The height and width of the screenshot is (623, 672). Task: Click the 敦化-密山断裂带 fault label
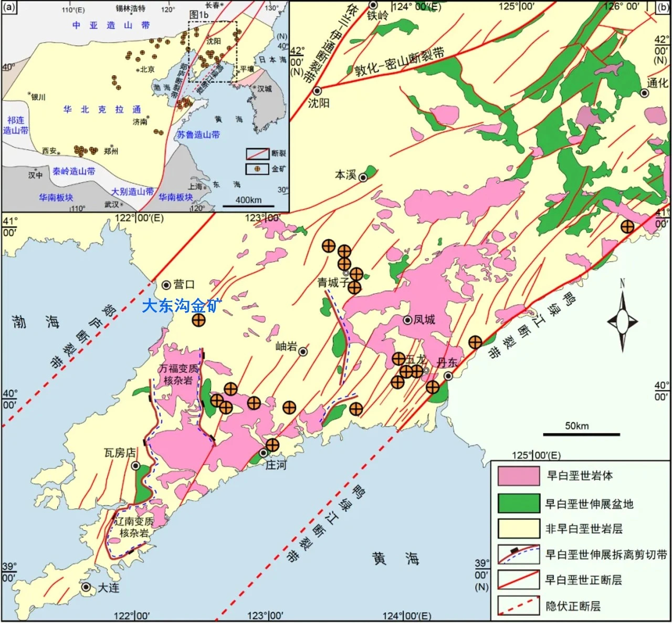click(x=400, y=61)
